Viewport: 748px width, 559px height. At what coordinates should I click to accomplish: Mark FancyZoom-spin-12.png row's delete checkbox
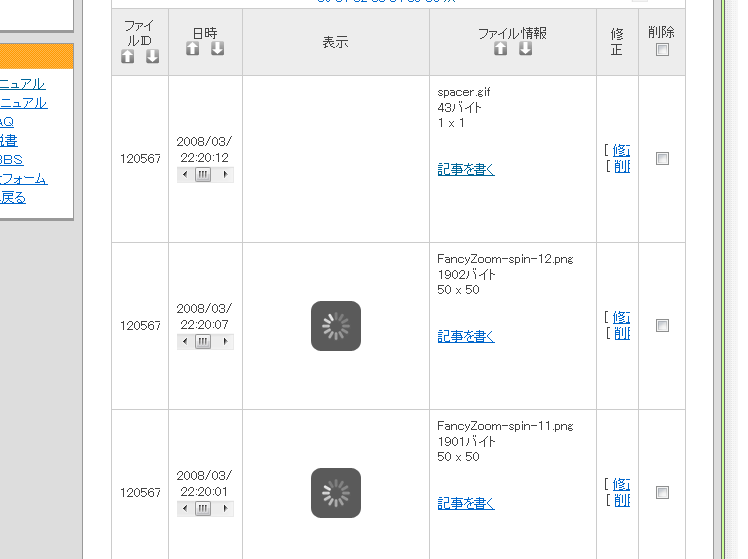click(x=662, y=325)
